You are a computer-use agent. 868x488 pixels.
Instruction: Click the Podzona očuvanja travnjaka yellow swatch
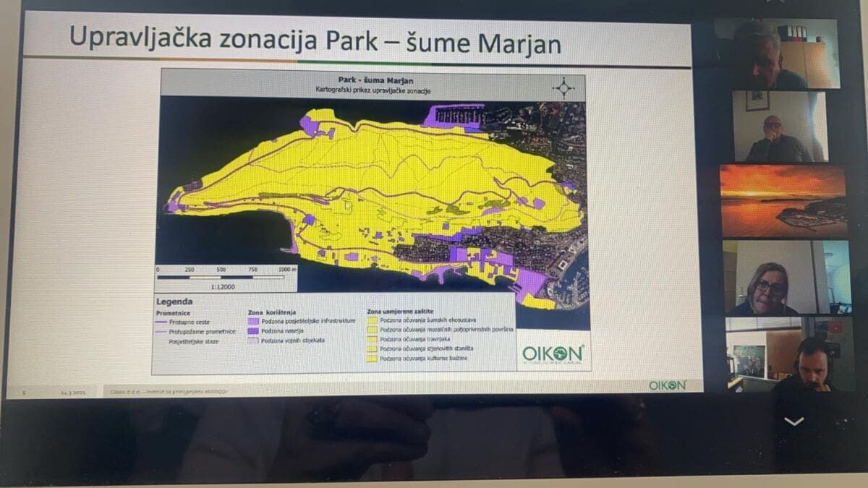[373, 338]
